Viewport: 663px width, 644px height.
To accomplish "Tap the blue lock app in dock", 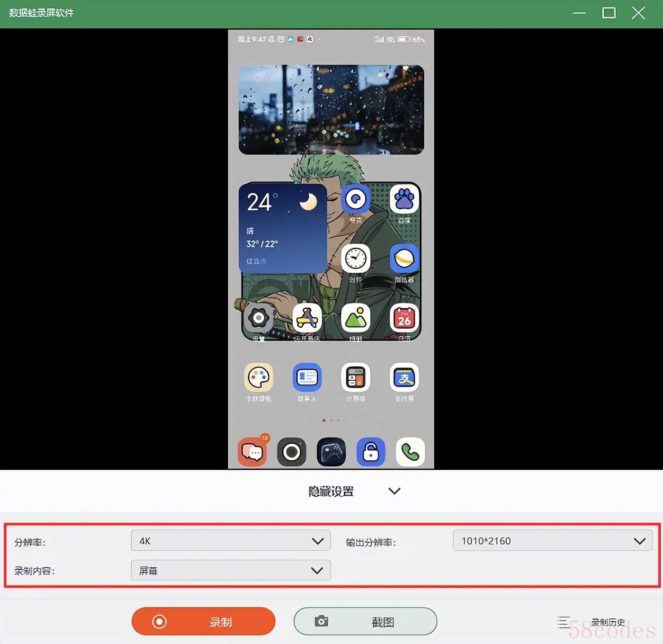I will point(371,452).
